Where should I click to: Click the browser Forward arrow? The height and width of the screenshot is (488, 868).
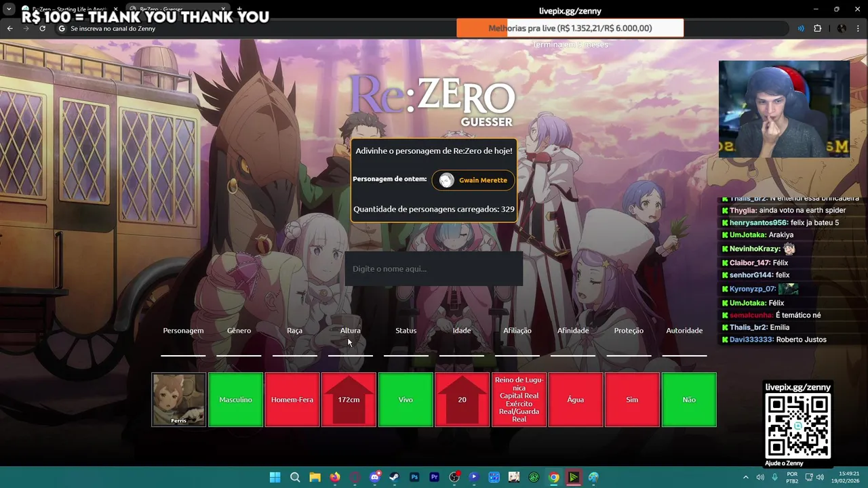(x=26, y=28)
